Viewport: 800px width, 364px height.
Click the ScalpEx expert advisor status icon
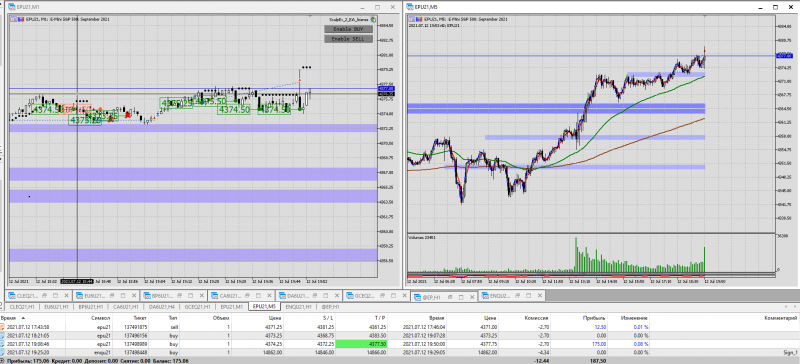pos(373,19)
